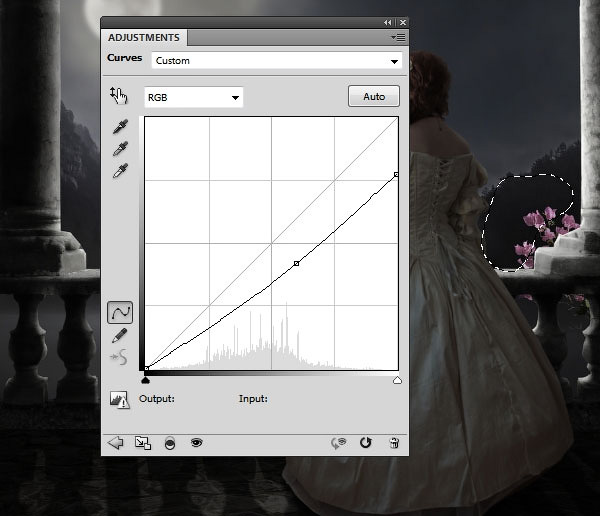The height and width of the screenshot is (516, 600).
Task: Click the Auto button
Action: click(x=374, y=96)
